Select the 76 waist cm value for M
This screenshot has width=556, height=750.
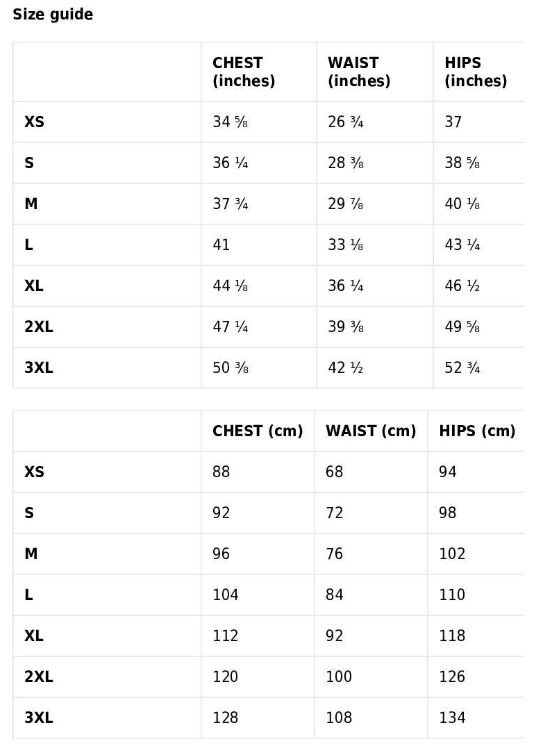point(334,554)
